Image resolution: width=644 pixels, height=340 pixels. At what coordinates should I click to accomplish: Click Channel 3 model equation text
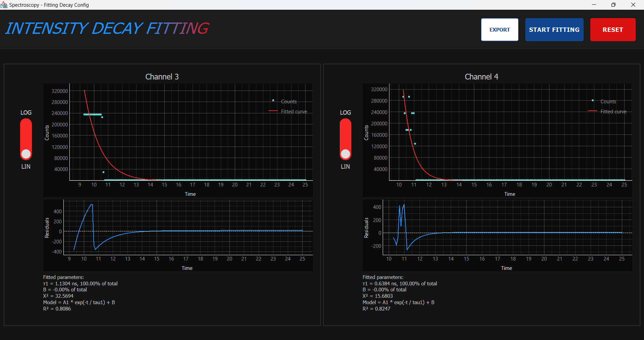coord(79,302)
